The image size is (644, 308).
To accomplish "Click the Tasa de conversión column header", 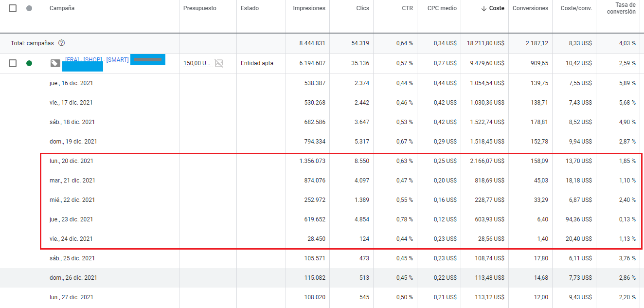I will [621, 8].
